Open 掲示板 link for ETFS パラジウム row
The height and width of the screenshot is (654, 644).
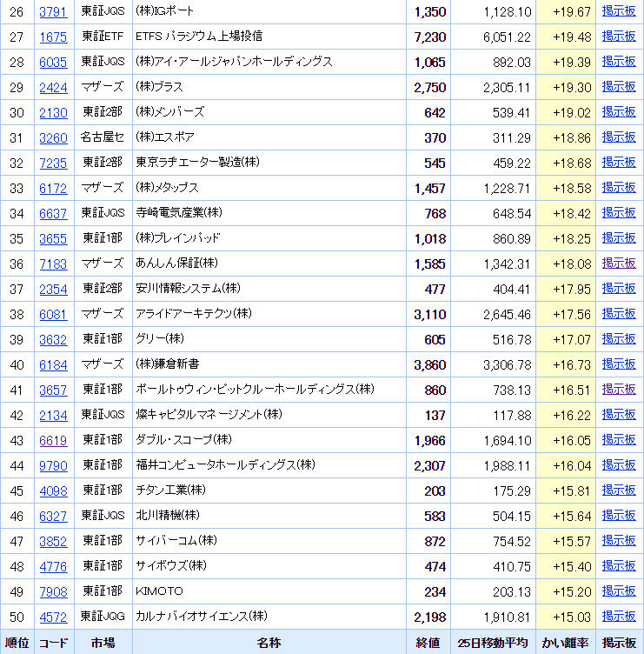(x=619, y=37)
